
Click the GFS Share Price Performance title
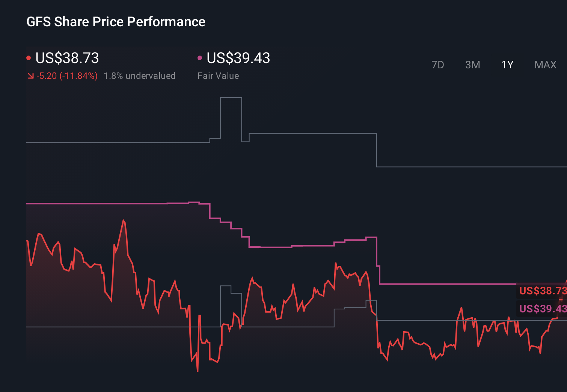pyautogui.click(x=116, y=22)
